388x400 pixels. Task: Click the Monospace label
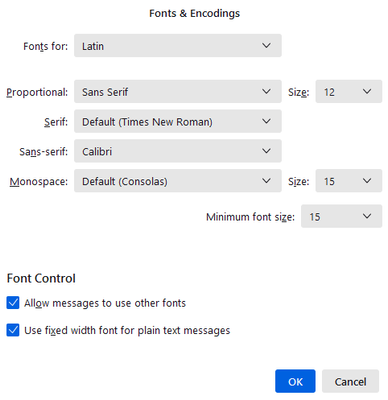coord(39,182)
